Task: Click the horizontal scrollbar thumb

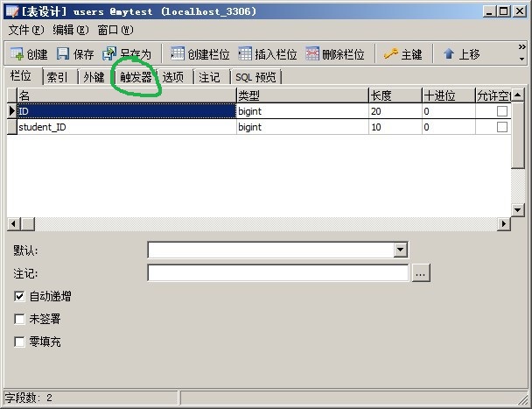Action: (x=27, y=224)
